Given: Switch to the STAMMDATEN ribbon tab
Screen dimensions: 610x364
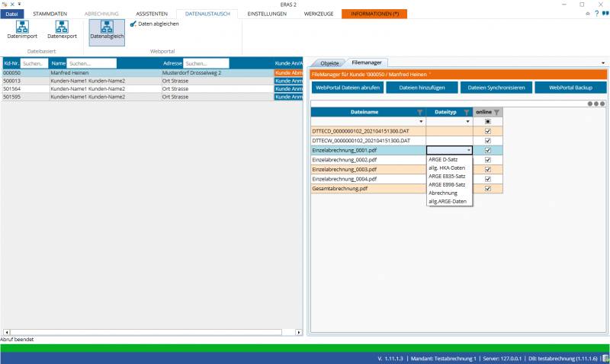Looking at the screenshot, I should 50,14.
